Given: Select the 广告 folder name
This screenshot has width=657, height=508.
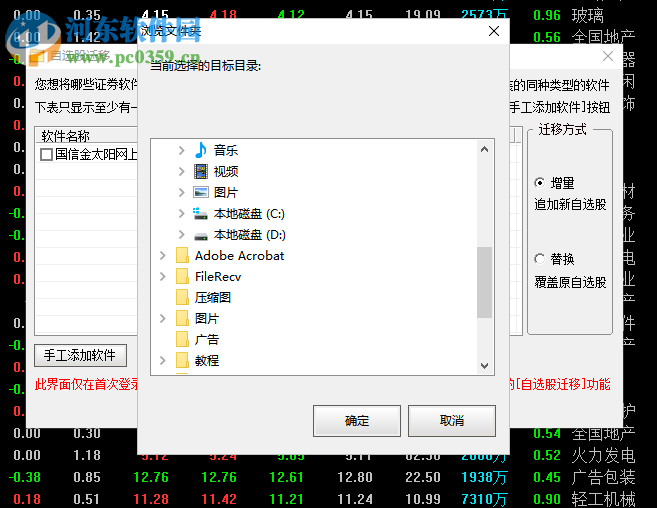Looking at the screenshot, I should click(x=207, y=340).
